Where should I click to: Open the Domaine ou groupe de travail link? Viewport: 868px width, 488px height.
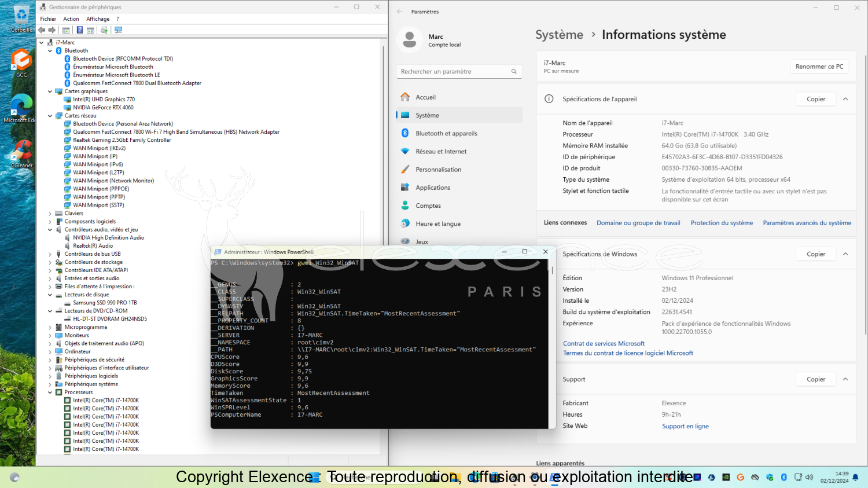click(638, 223)
